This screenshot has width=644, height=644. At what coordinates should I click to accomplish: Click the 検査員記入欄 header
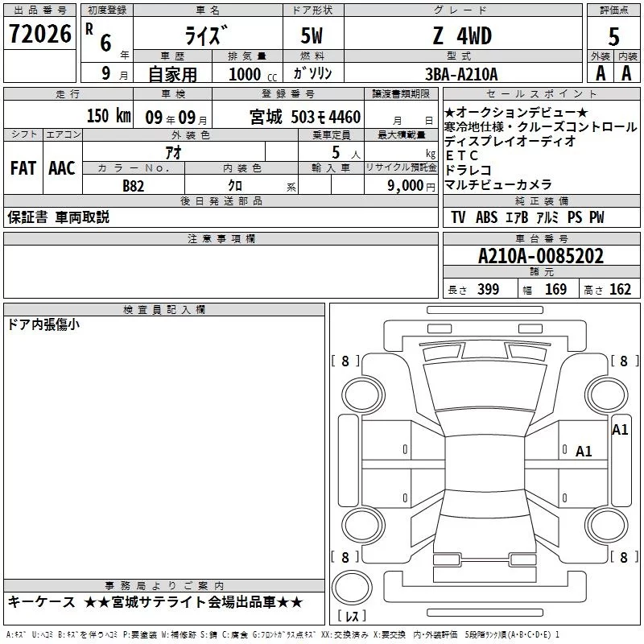[x=164, y=309]
